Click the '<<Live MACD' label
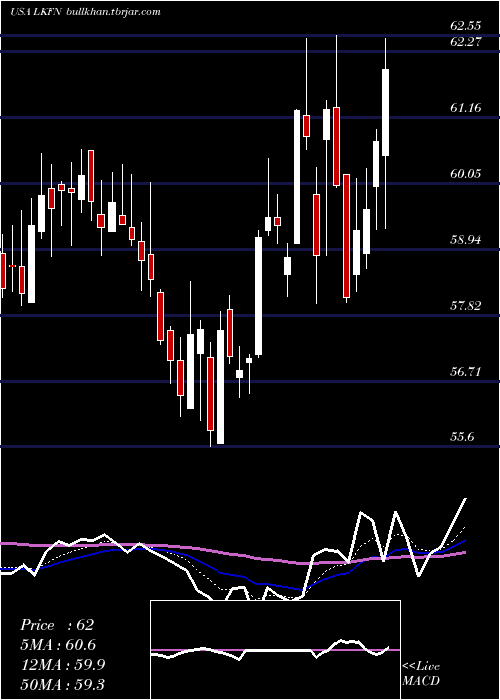 tap(421, 674)
